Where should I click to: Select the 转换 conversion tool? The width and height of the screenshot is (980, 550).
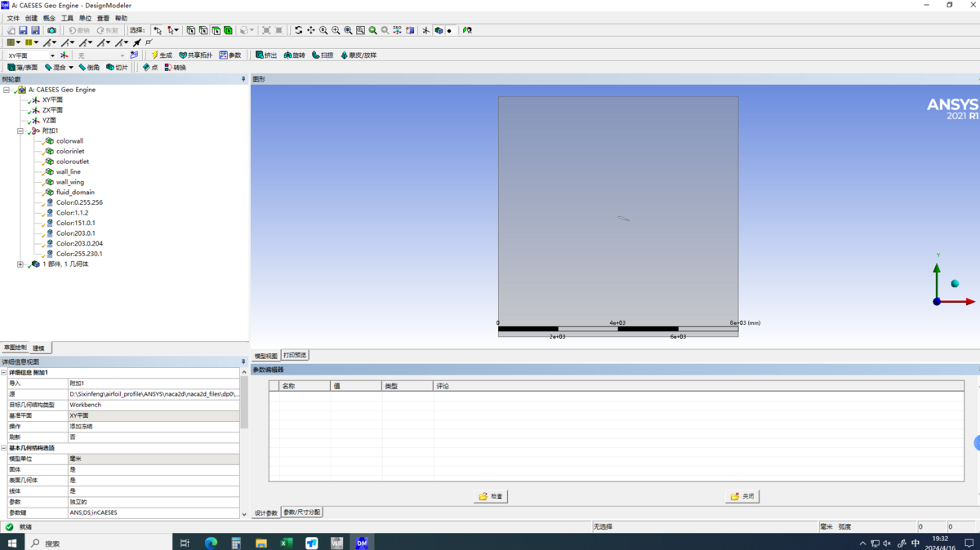[x=175, y=68]
